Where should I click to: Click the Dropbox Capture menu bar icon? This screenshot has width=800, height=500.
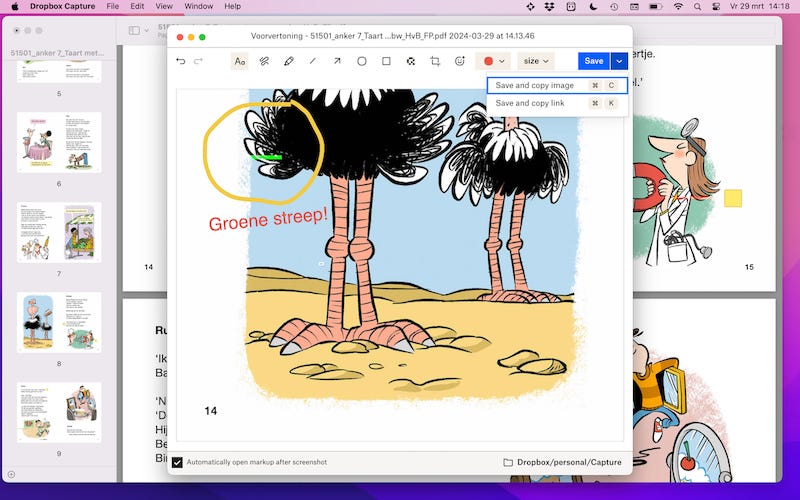(530, 7)
